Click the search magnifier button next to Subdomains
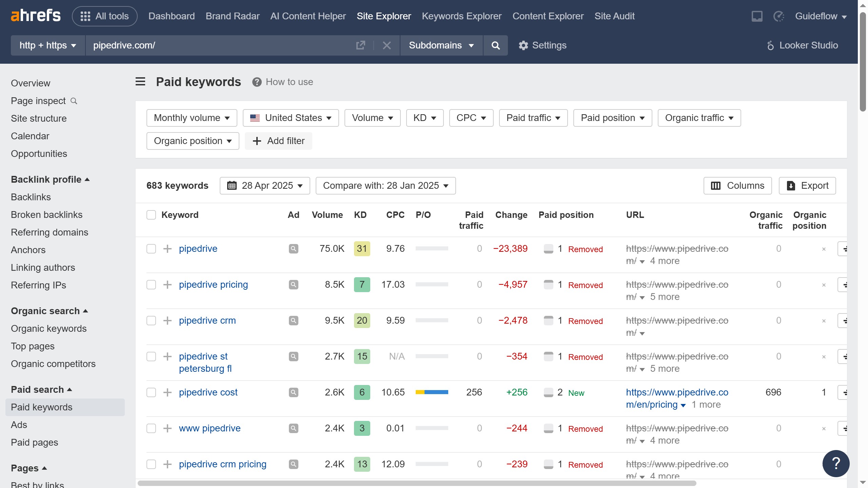The width and height of the screenshot is (868, 488). click(x=495, y=45)
